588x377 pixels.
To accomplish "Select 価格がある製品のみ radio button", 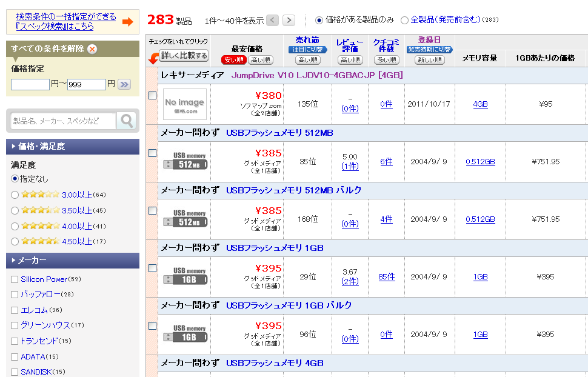I will coord(319,20).
